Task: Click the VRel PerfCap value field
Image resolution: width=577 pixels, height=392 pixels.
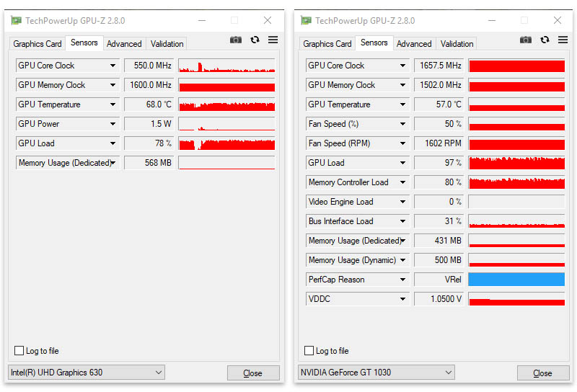Action: pos(439,280)
